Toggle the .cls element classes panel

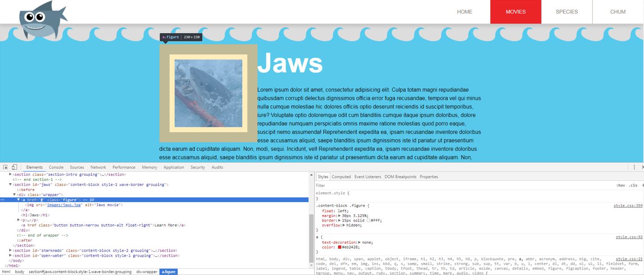(633, 185)
